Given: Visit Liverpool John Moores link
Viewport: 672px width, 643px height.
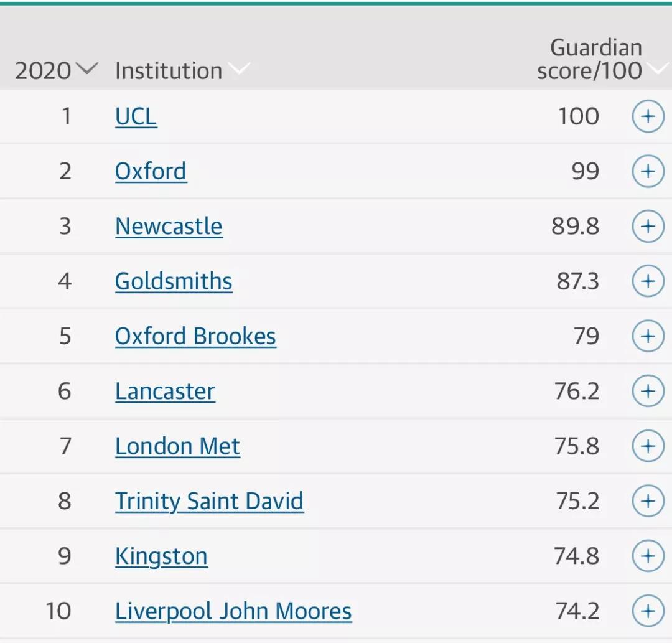Looking at the screenshot, I should (x=233, y=612).
